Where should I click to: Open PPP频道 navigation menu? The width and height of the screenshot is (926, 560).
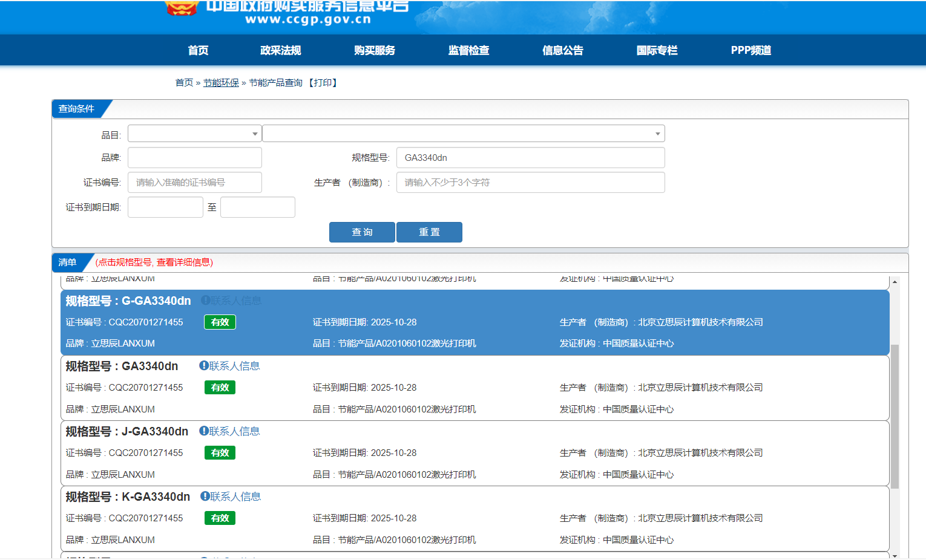click(x=751, y=50)
